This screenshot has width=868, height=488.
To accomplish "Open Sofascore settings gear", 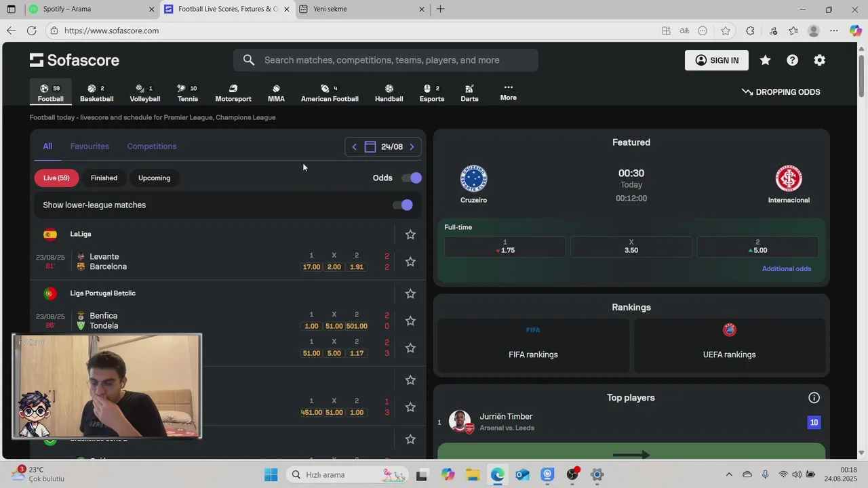I will pyautogui.click(x=819, y=60).
